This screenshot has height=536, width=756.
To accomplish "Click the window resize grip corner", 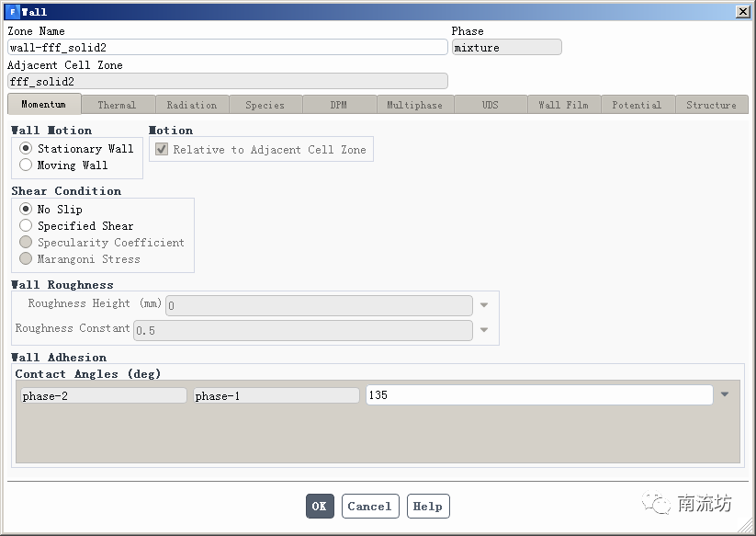I will (745, 526).
